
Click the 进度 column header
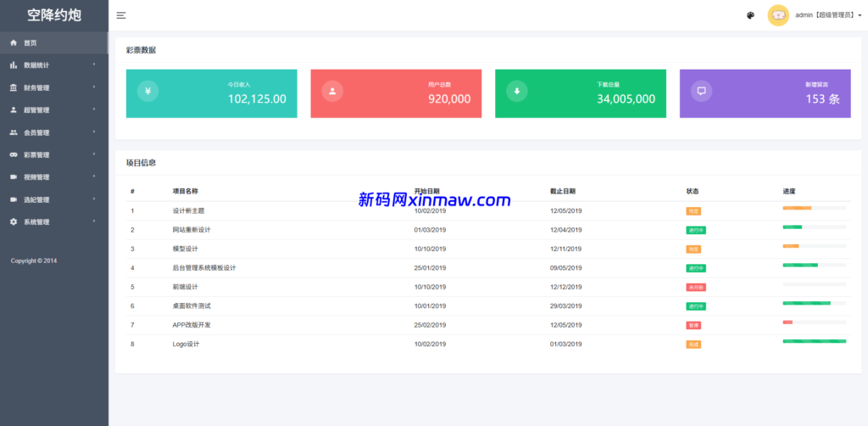click(x=789, y=191)
